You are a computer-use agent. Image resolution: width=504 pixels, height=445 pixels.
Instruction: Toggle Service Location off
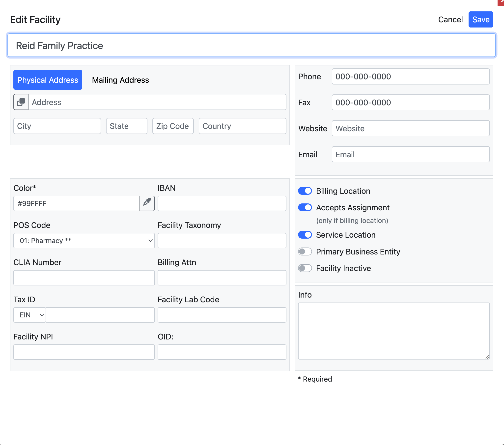(x=305, y=235)
